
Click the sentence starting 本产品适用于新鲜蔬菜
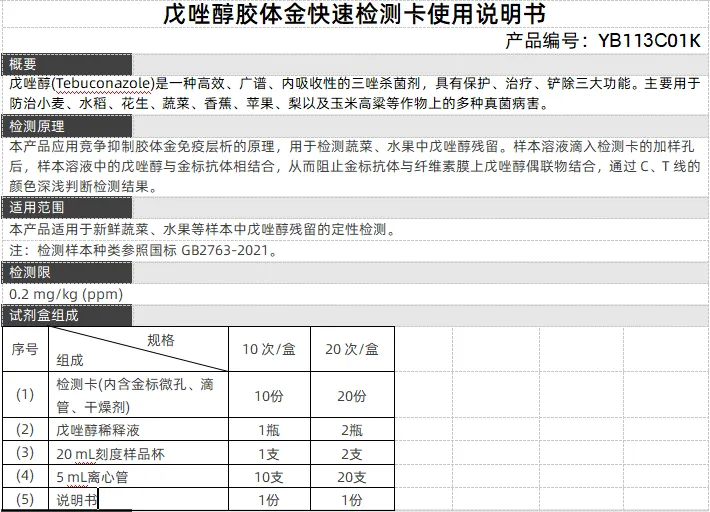coord(203,229)
